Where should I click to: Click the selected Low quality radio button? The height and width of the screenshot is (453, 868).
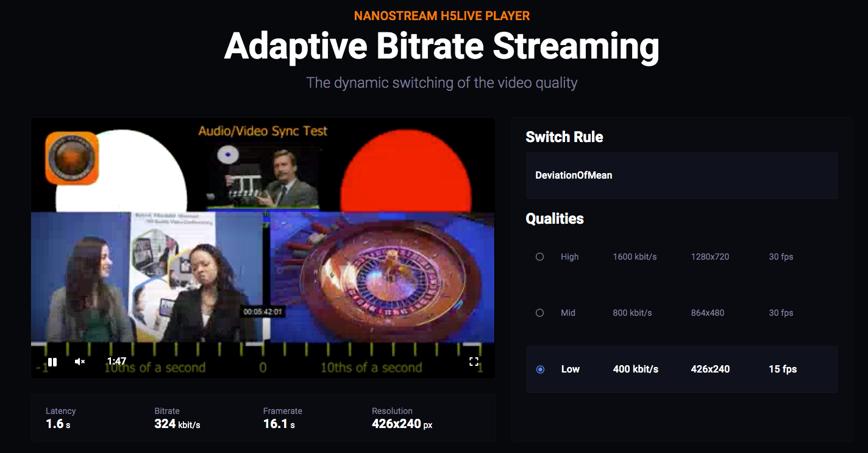pyautogui.click(x=539, y=369)
